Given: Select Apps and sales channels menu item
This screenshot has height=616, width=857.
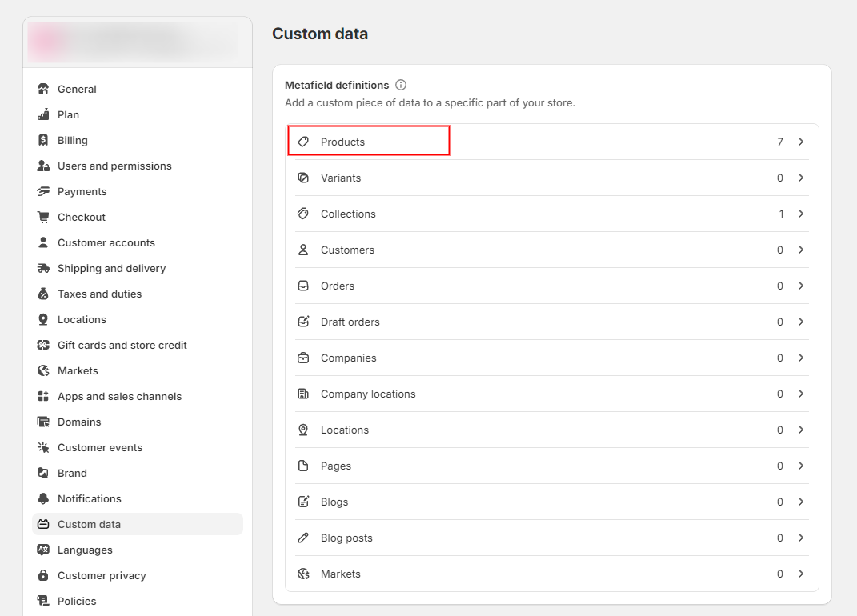Looking at the screenshot, I should coord(119,396).
